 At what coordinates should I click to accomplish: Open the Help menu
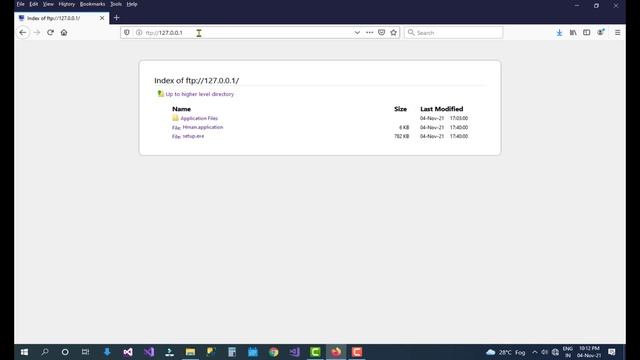pyautogui.click(x=132, y=4)
